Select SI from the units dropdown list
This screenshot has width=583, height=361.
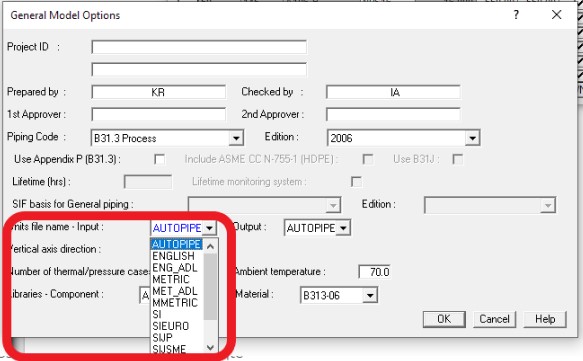[x=157, y=314]
